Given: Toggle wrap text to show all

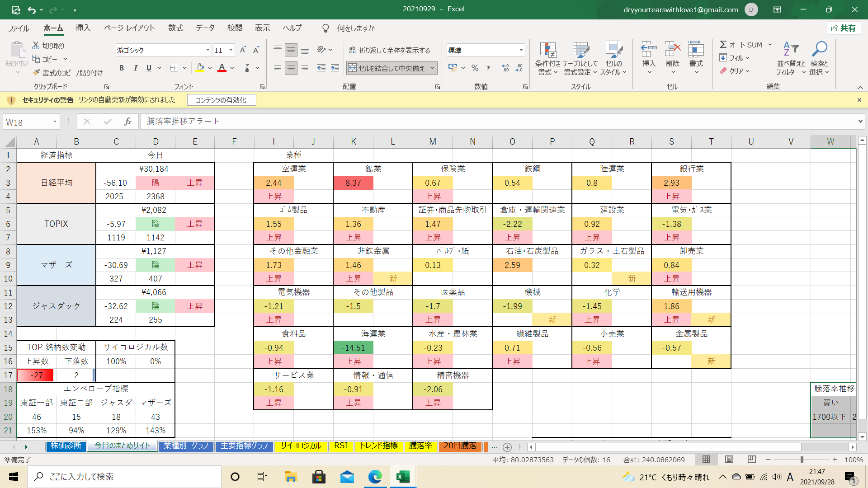Looking at the screenshot, I should [389, 50].
